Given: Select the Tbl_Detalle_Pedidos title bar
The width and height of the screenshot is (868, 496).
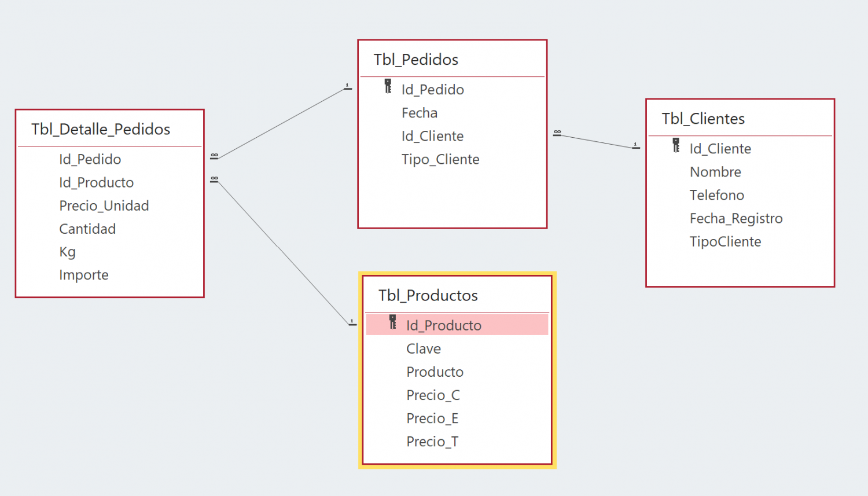Looking at the screenshot, I should point(101,129).
